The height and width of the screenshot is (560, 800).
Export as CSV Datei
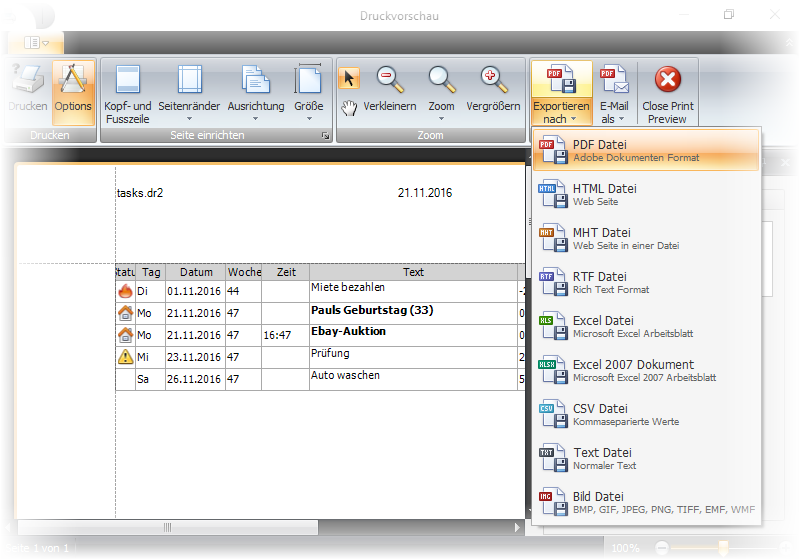tap(646, 414)
